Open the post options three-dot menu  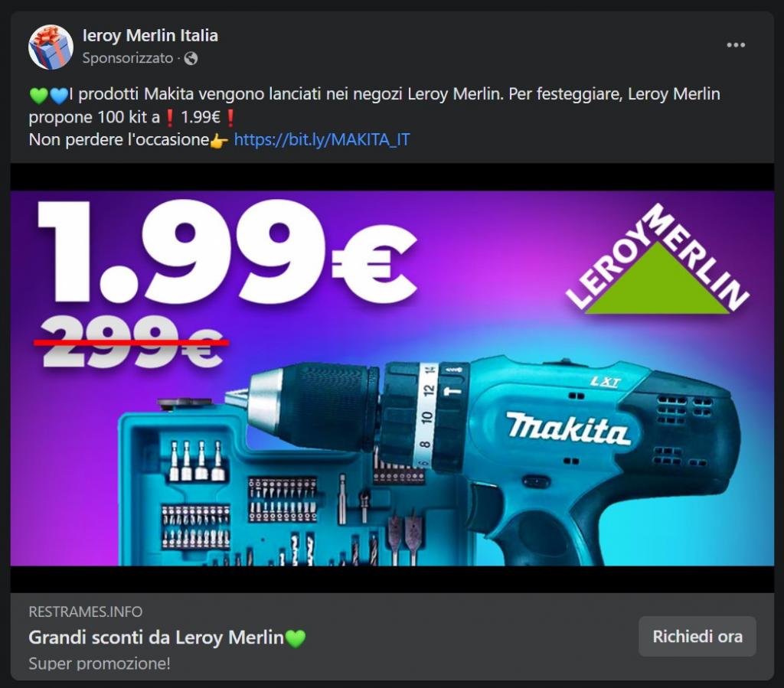pyautogui.click(x=736, y=45)
